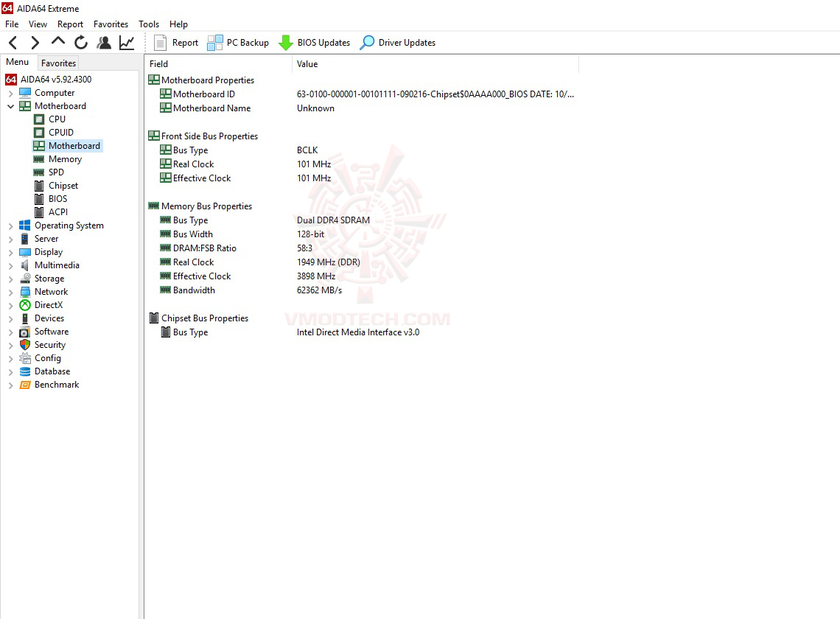840x619 pixels.
Task: Expand the Devices tree node
Action: point(11,319)
